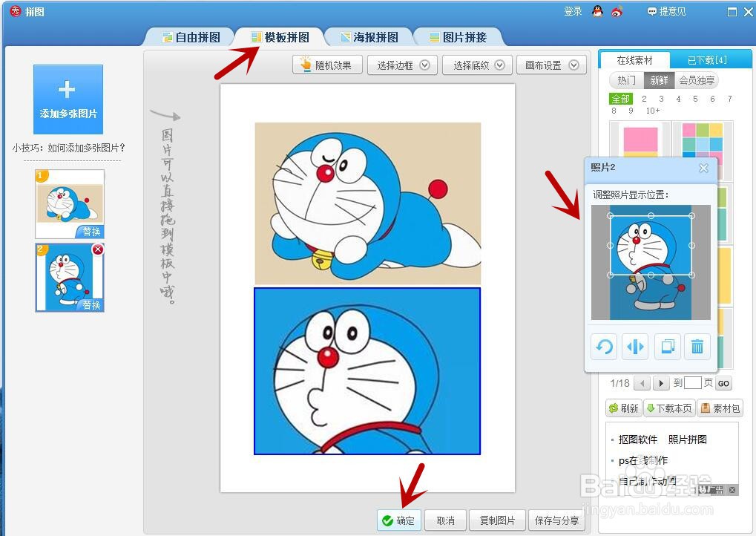Click the copy layer icon in 照片2 panel
The image size is (756, 536).
[x=668, y=347]
